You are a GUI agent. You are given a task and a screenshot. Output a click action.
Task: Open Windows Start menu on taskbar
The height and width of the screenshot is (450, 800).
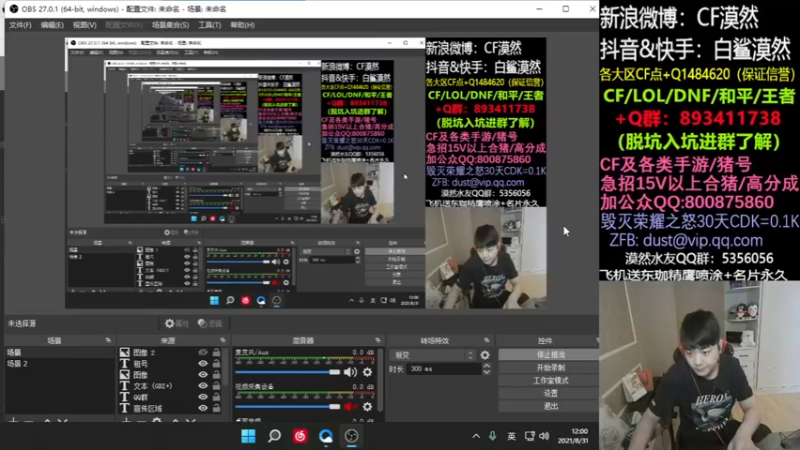(248, 436)
